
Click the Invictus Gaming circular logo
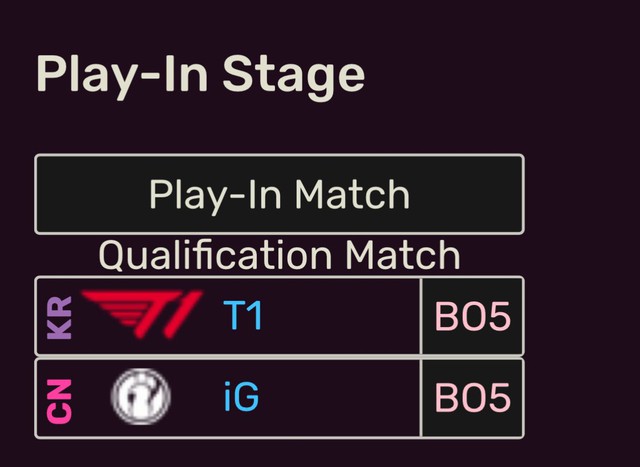click(x=140, y=397)
